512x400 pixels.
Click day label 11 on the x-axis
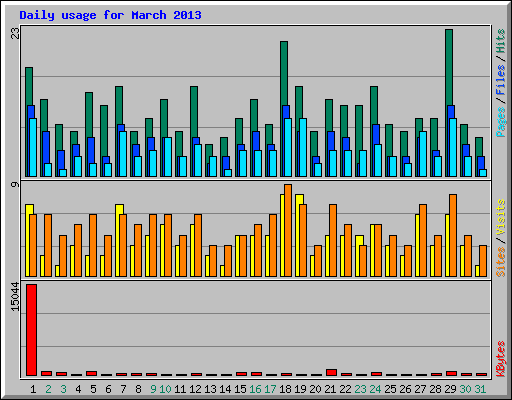(180, 389)
